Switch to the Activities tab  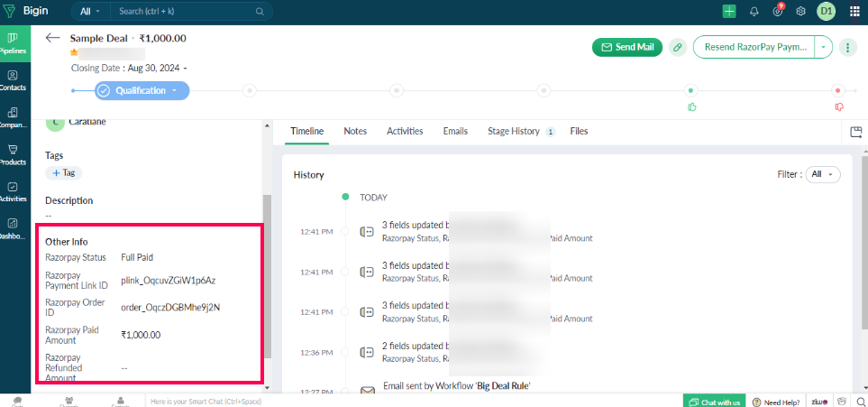coord(405,132)
